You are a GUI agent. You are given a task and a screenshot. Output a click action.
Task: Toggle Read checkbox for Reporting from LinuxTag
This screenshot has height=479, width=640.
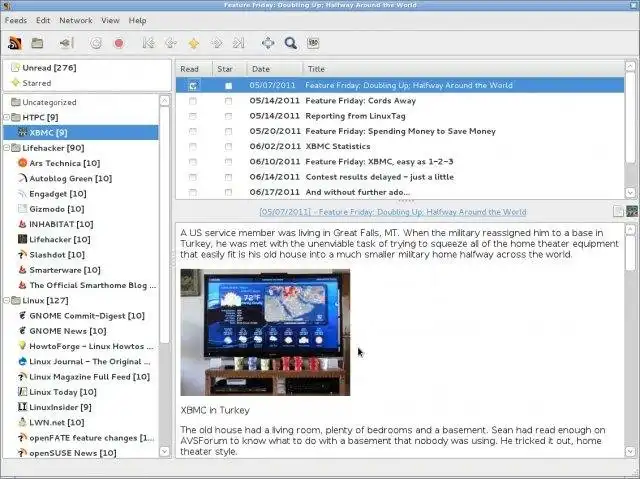(x=193, y=116)
